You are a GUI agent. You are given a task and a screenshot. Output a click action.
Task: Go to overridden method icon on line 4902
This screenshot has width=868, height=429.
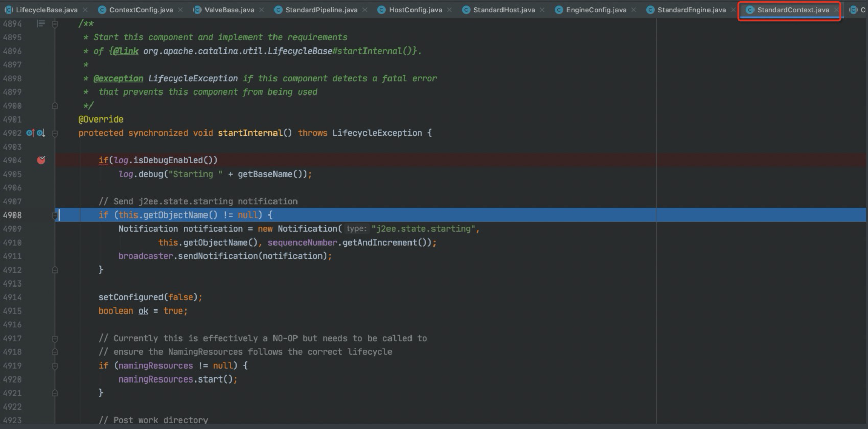(30, 133)
